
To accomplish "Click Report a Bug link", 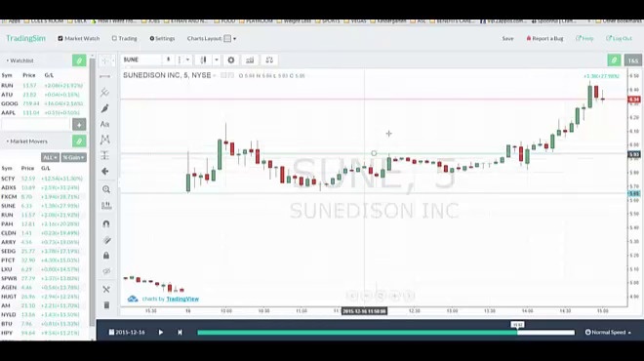I will pyautogui.click(x=544, y=39).
